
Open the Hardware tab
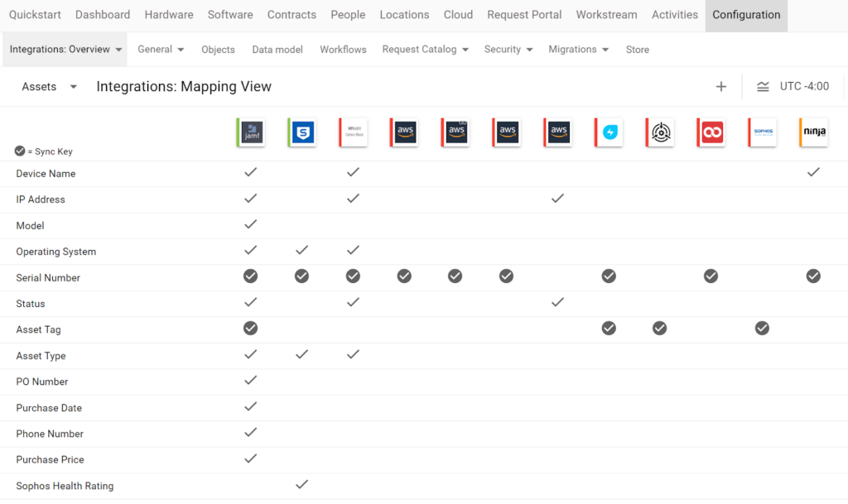click(169, 15)
